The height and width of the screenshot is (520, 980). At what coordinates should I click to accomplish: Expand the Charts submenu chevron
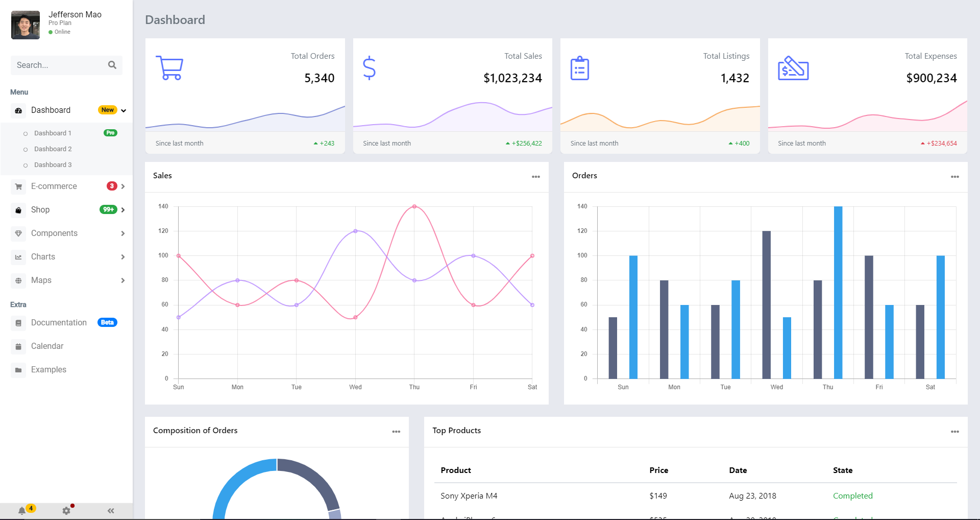click(123, 257)
